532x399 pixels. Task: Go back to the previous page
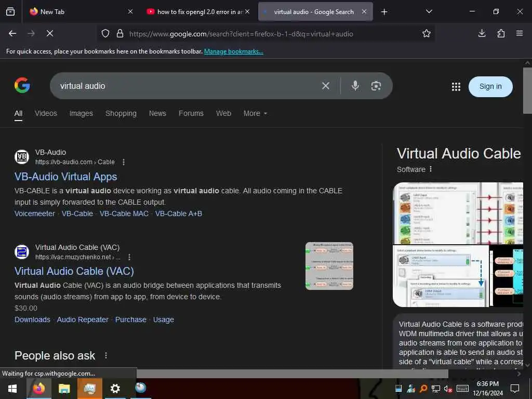tap(12, 33)
